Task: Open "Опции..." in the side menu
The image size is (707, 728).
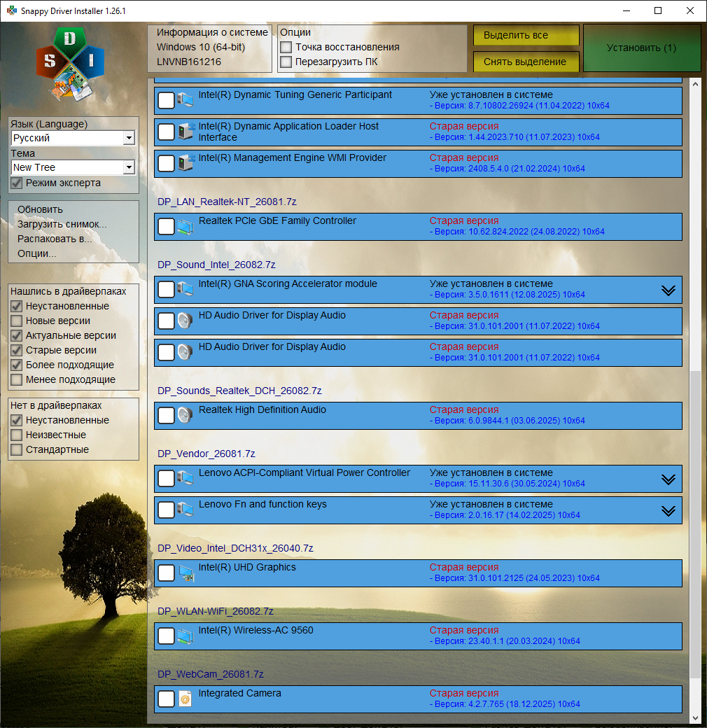Action: [36, 253]
